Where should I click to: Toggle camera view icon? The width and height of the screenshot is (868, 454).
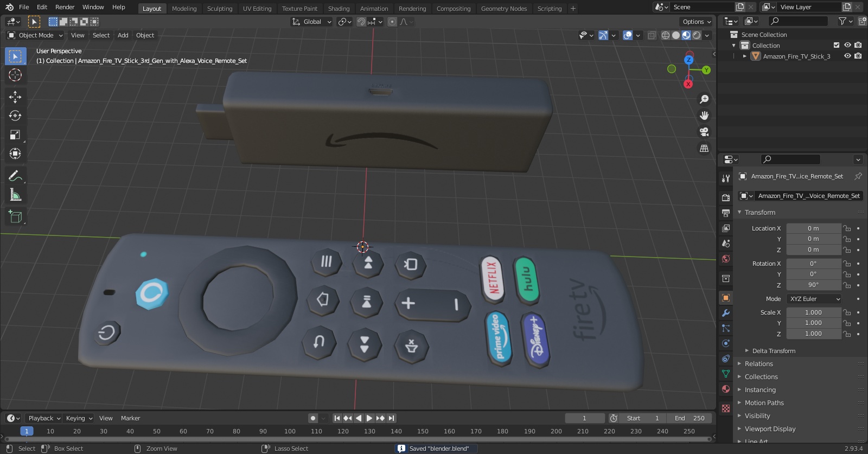pos(704,132)
